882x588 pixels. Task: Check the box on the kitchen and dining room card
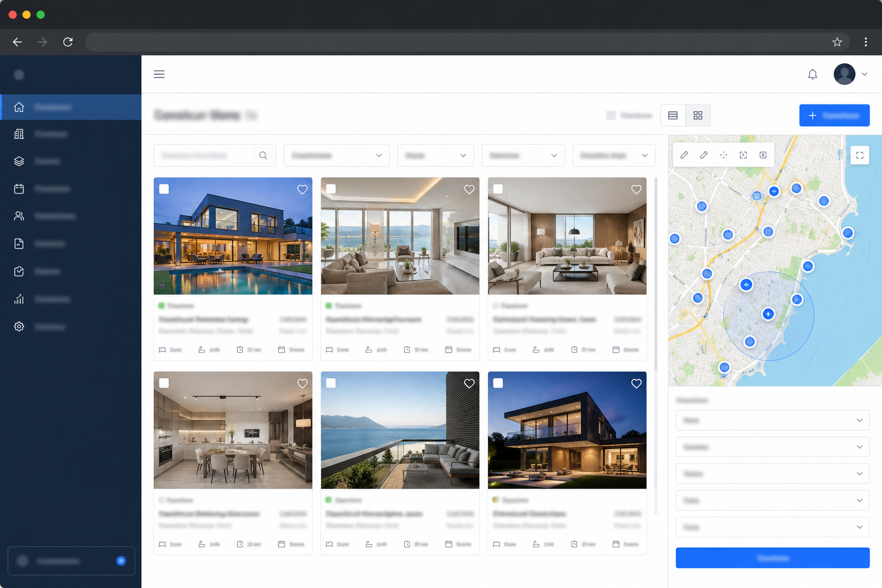pyautogui.click(x=164, y=383)
